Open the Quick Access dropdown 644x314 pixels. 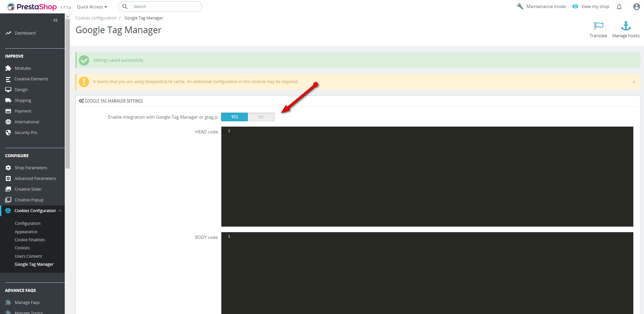pos(92,7)
